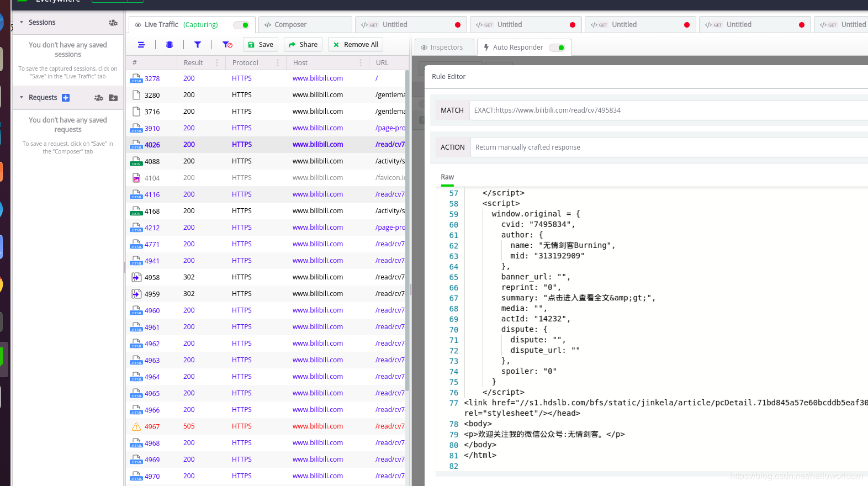Open the hamburger list menu in traffic toolbar
Screen dimensions: 868x486
[x=141, y=45]
